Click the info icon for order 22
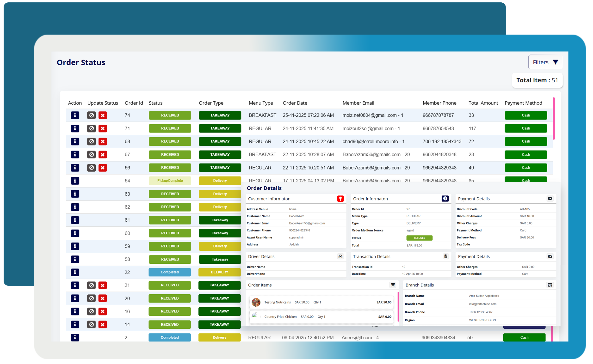Image resolution: width=593 pixels, height=364 pixels. (75, 272)
